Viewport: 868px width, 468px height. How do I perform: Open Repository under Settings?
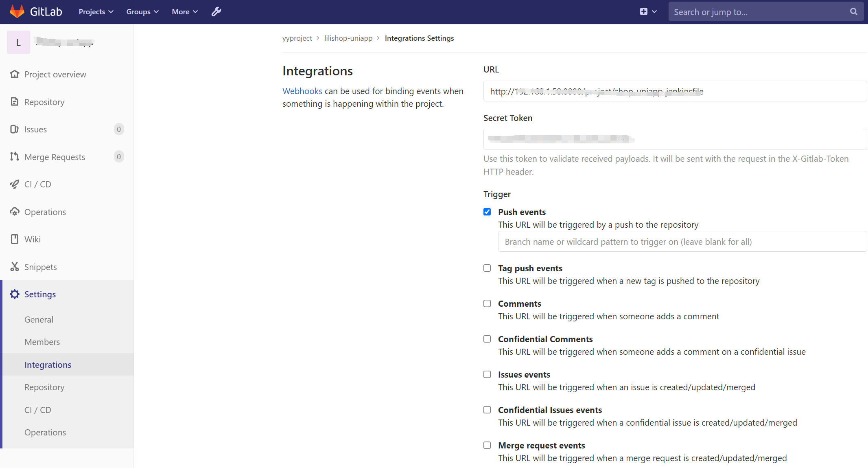[44, 387]
